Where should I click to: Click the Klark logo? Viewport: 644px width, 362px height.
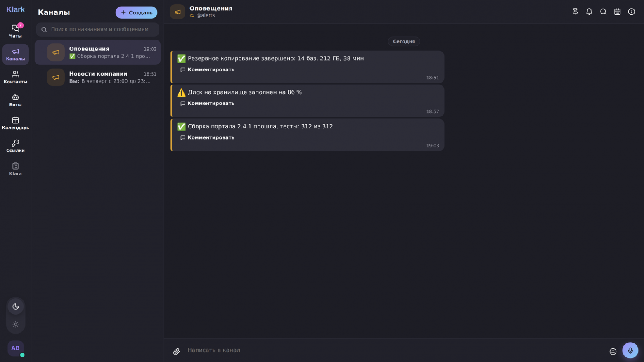click(x=15, y=9)
